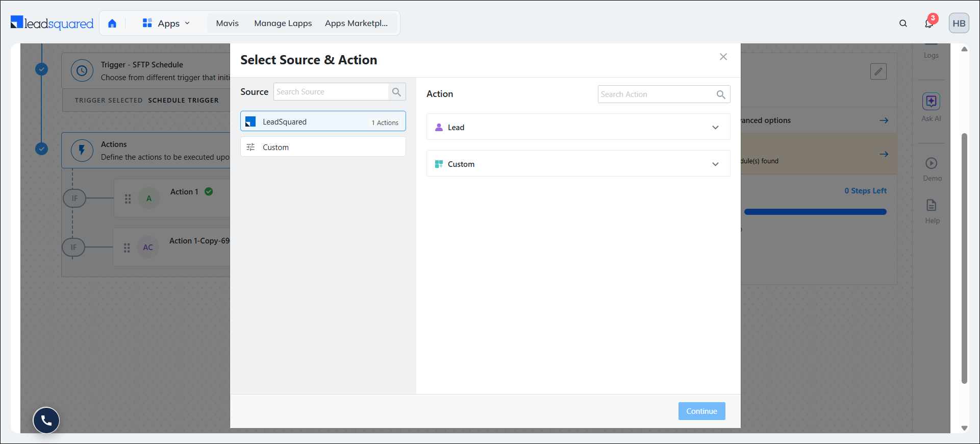The width and height of the screenshot is (980, 444).
Task: Focus the Search Source field
Action: pos(331,92)
